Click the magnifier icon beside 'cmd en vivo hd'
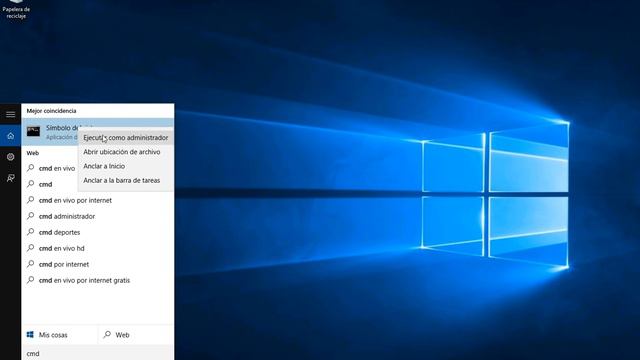This screenshot has width=640, height=360. pos(31,248)
